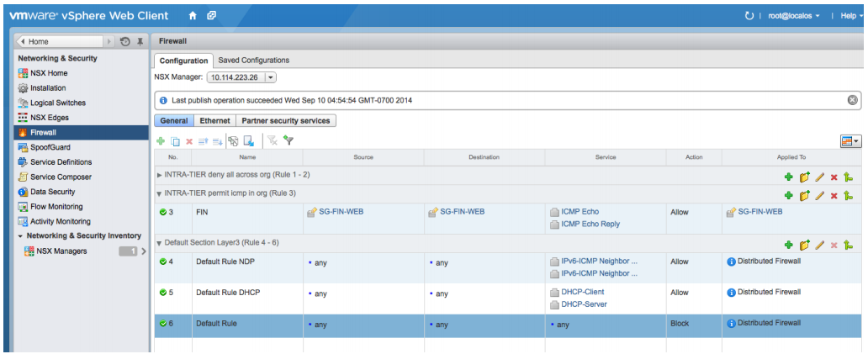Open the column chooser dropdown

851,141
